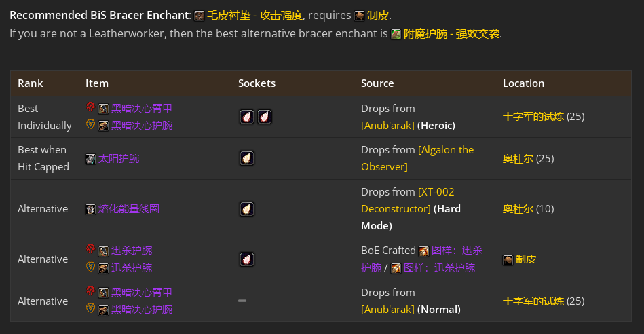Click the 附魔护腕 - 强效突袭 enchant icon
Image resolution: width=644 pixels, height=334 pixels.
[x=396, y=34]
